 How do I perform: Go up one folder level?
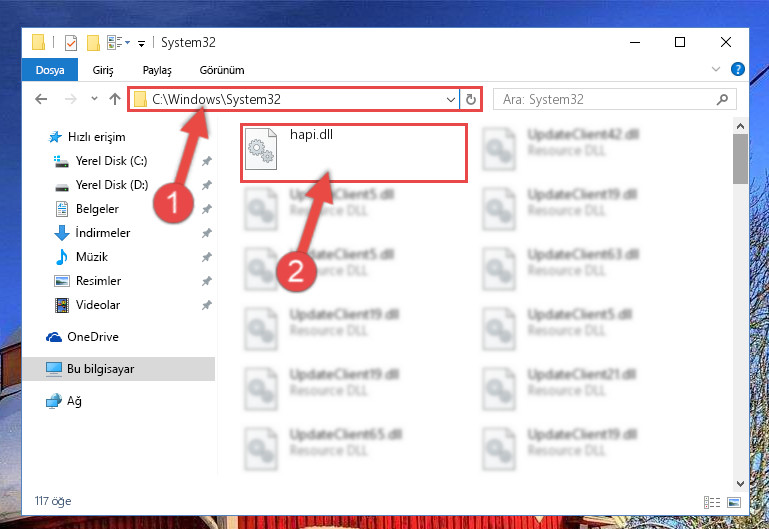click(x=115, y=99)
